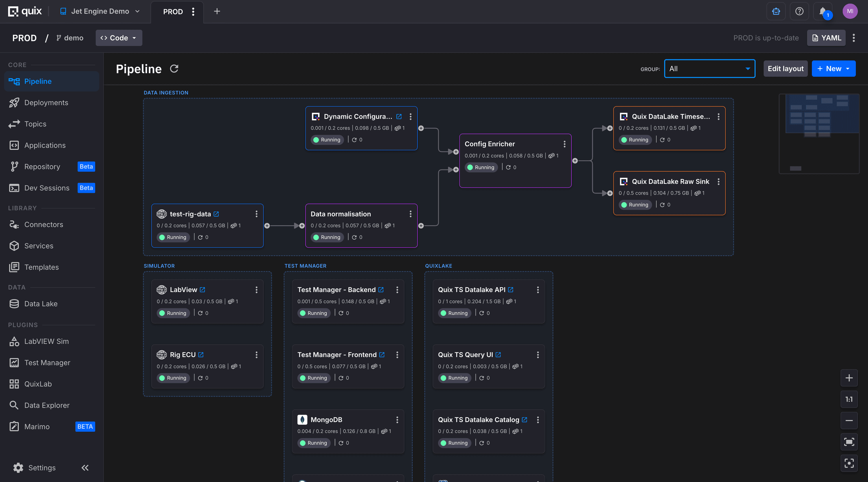Click output connector of test-rig-data node

click(267, 226)
